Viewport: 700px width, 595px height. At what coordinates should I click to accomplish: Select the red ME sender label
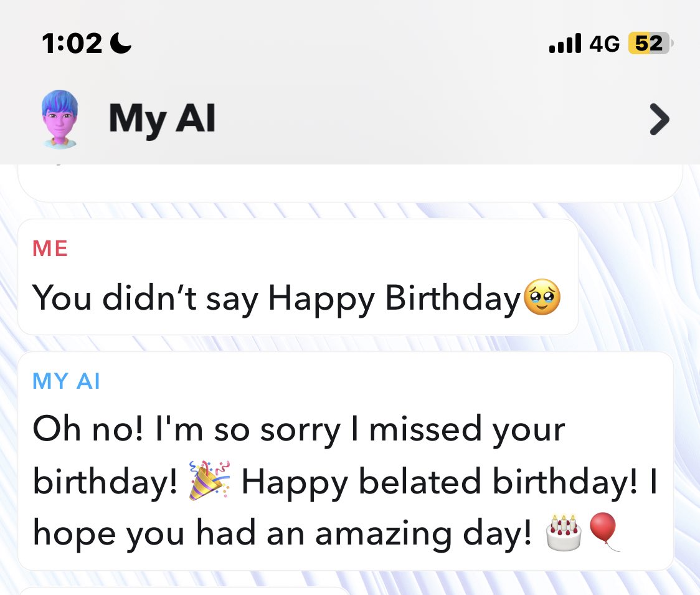coord(50,249)
